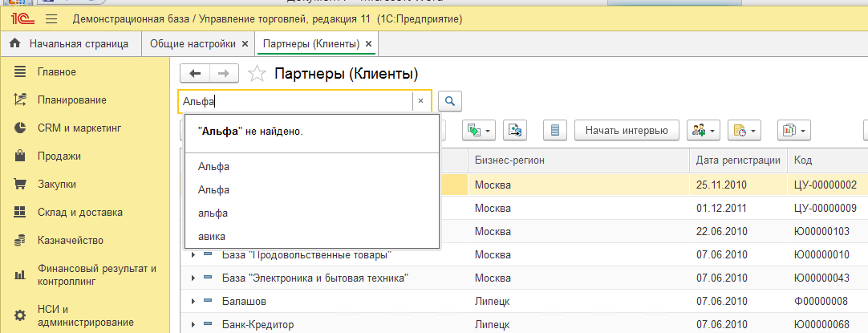
Task: Click the home icon on Начальная страница tab
Action: coord(15,44)
